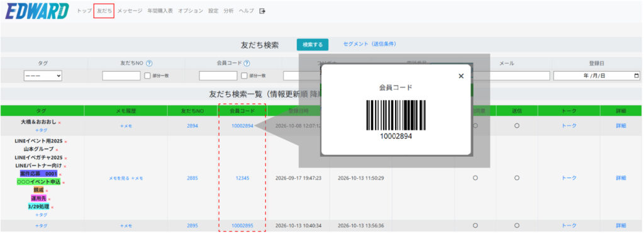Open トーク for the 2885 row
The height and width of the screenshot is (233, 644).
pyautogui.click(x=569, y=178)
